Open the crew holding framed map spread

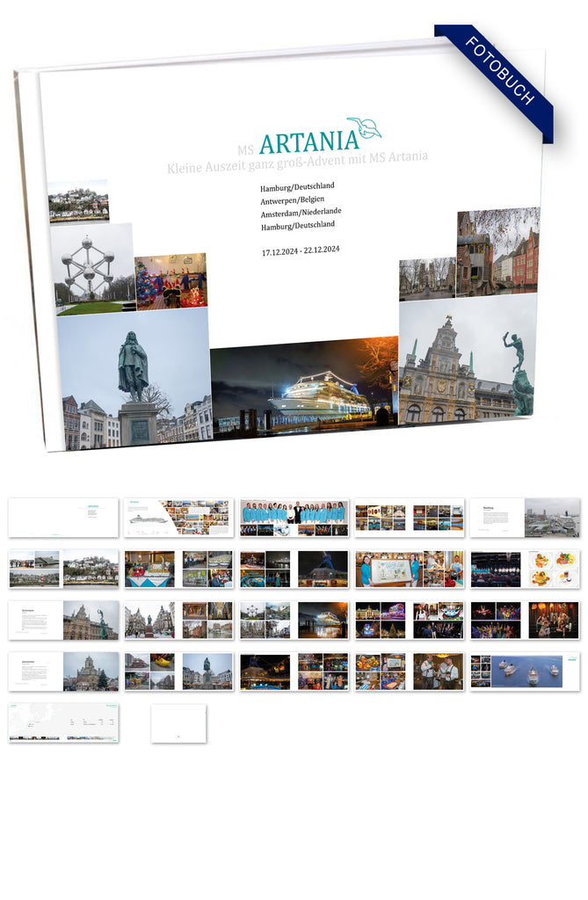410,569
